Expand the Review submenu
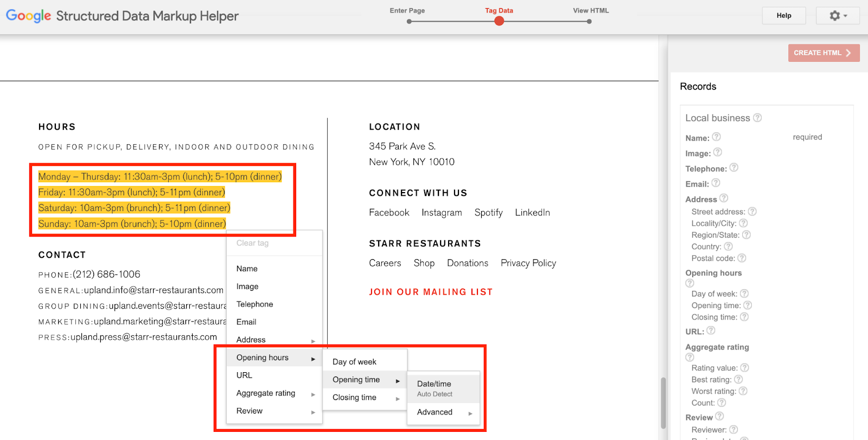The width and height of the screenshot is (868, 440). coord(275,411)
